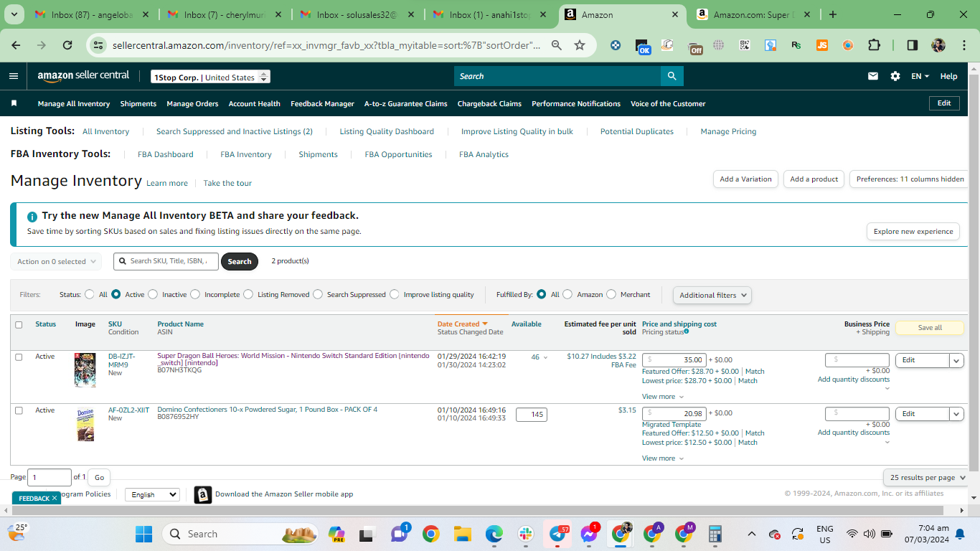Open the orange JS extension
Screen dimensions: 980x551
(822, 45)
